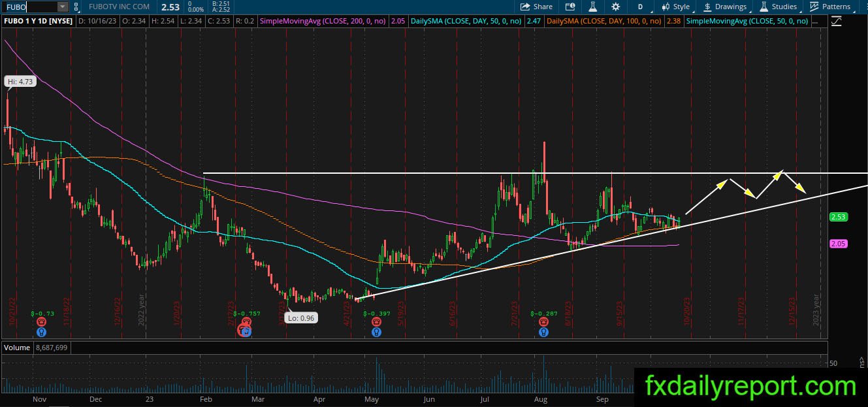Click the 2.53 green price bubble on axis
The height and width of the screenshot is (407, 868).
[x=839, y=217]
